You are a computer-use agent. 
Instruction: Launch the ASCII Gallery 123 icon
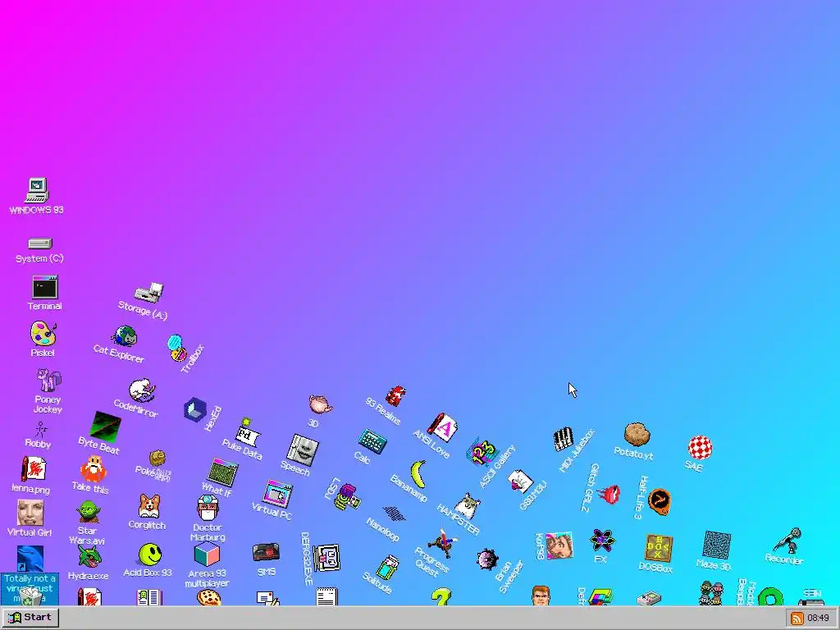click(482, 453)
